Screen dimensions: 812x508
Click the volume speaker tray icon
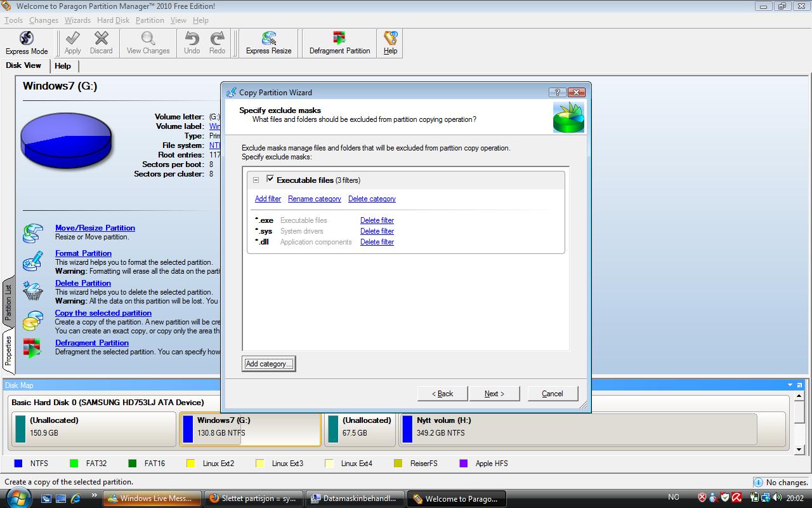(x=778, y=498)
